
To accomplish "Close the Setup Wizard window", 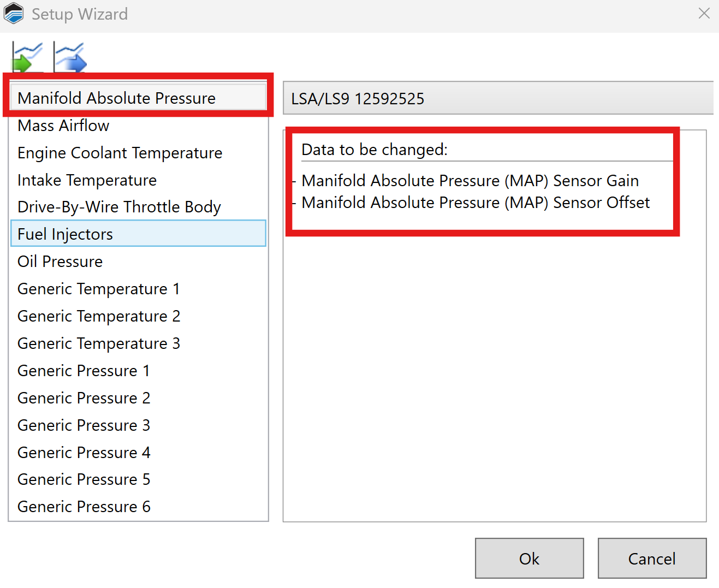I will [704, 14].
